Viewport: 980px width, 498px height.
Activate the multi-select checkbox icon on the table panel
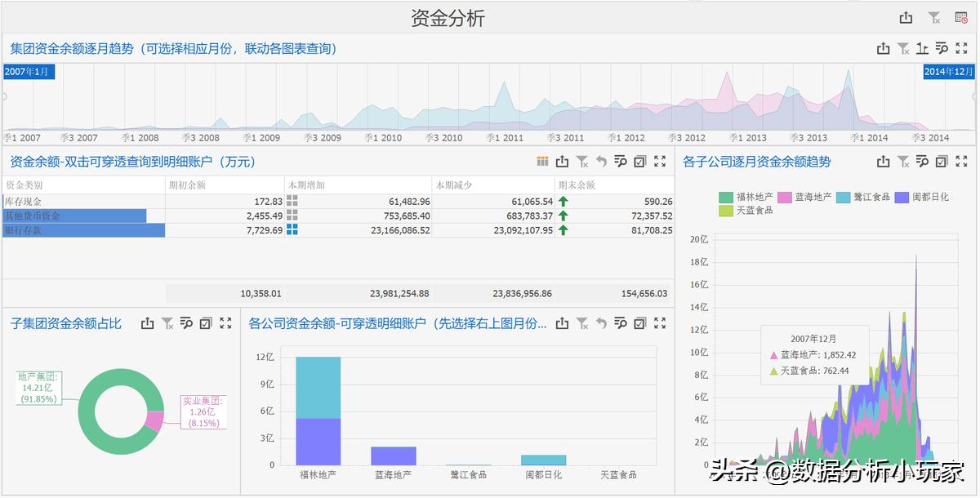641,162
